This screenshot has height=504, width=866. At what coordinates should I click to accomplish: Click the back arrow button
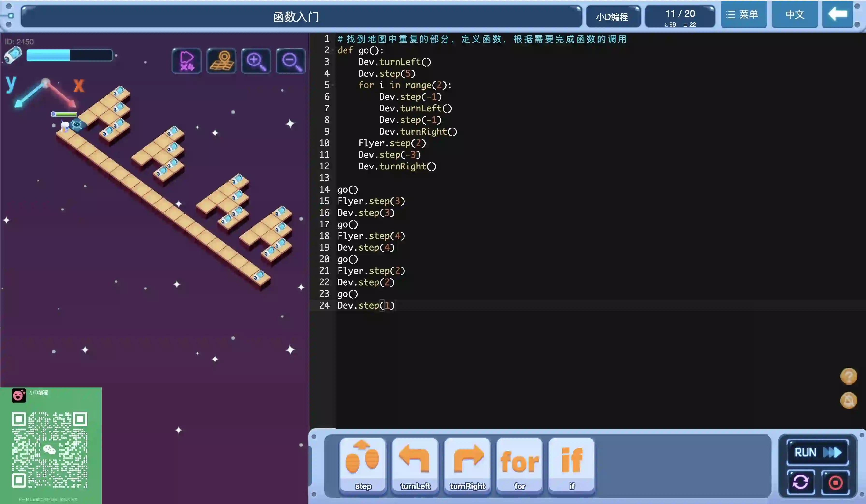[837, 14]
